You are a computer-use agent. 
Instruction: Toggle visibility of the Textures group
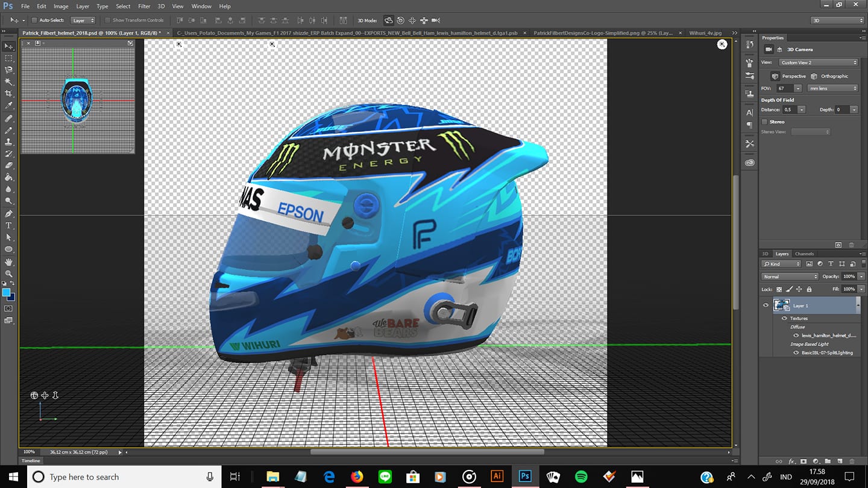(784, 318)
